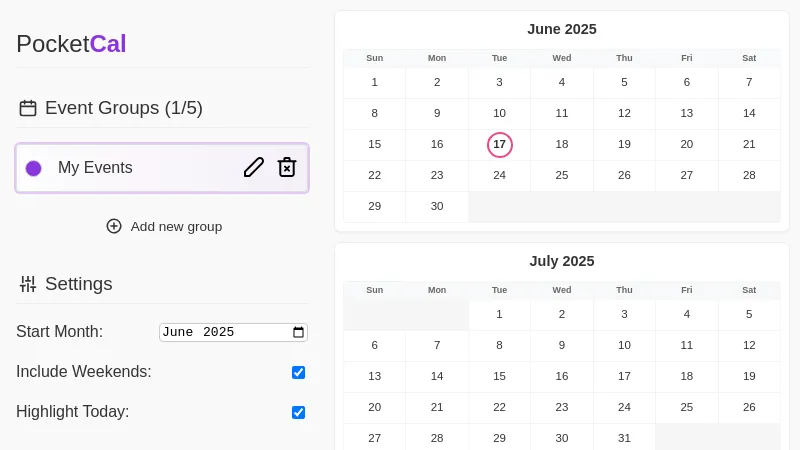Delete the My Events group via trash icon
This screenshot has width=800, height=450.
click(x=287, y=167)
